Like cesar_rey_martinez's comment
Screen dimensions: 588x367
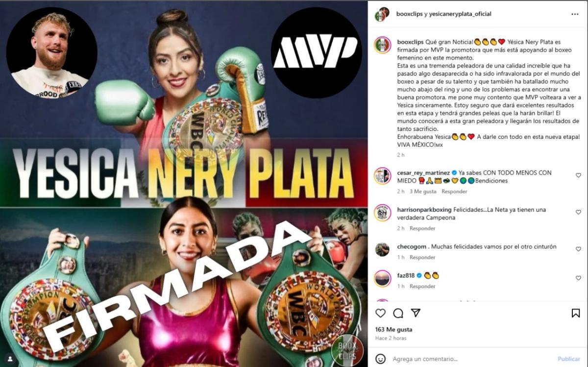tap(578, 175)
